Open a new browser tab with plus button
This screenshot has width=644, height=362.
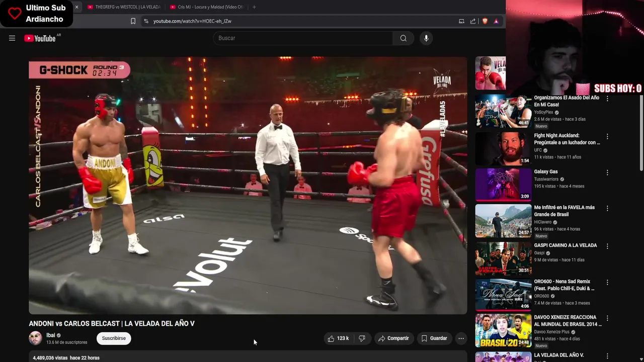pyautogui.click(x=254, y=7)
